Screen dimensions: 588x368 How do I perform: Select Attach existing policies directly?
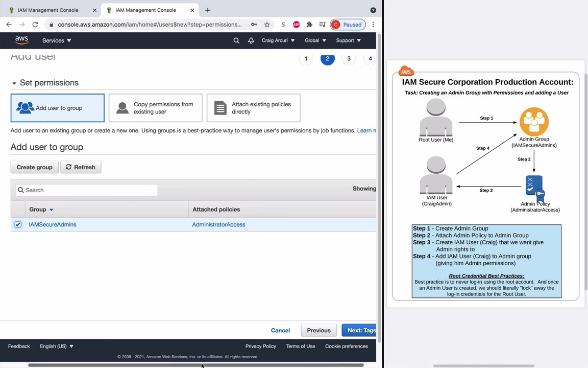point(253,108)
